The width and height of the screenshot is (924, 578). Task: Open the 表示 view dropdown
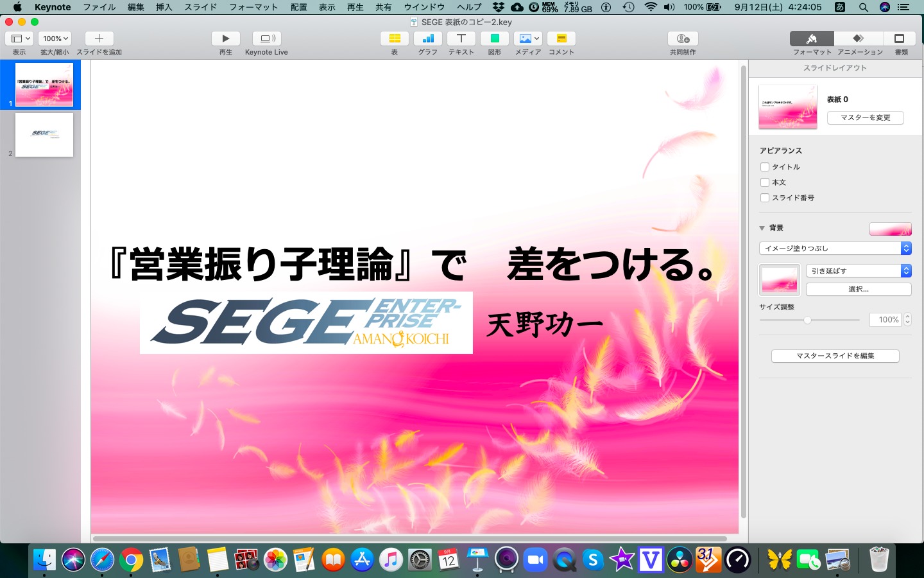pyautogui.click(x=19, y=39)
